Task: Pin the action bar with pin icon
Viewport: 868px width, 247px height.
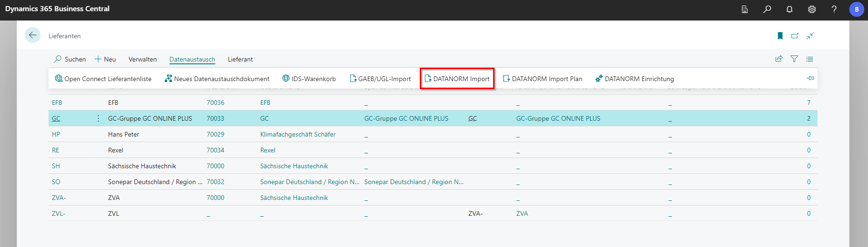Action: click(x=810, y=78)
